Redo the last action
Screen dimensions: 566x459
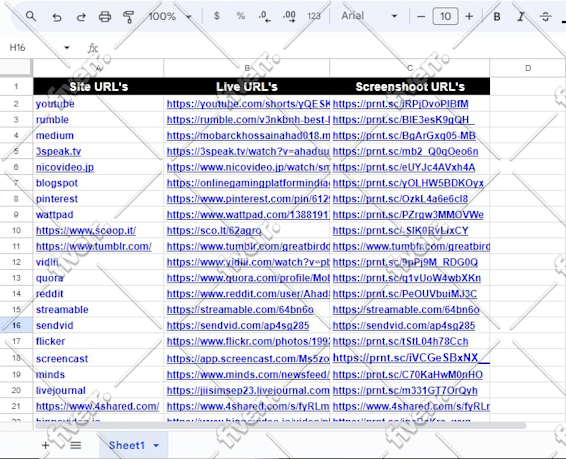[81, 17]
